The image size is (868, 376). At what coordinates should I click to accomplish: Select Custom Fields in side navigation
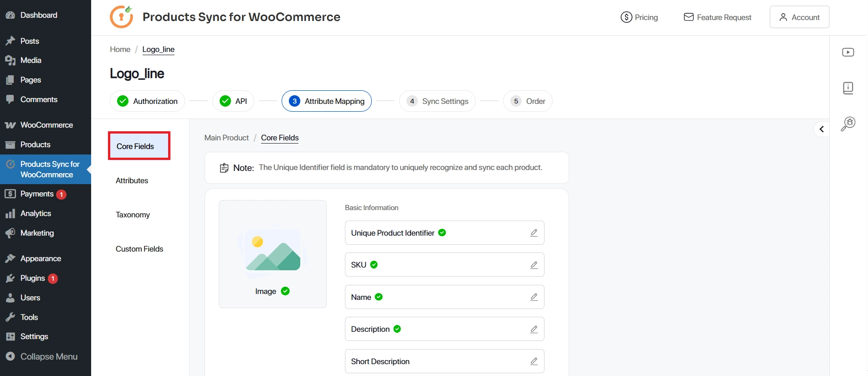[x=139, y=249]
